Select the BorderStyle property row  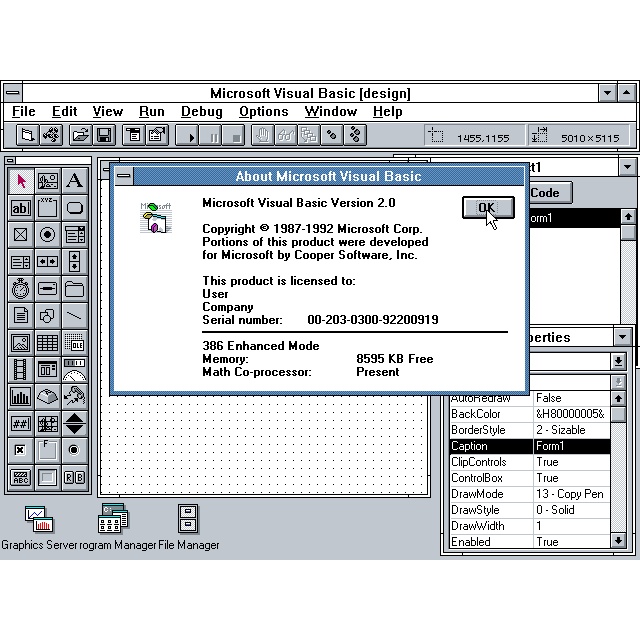click(530, 430)
